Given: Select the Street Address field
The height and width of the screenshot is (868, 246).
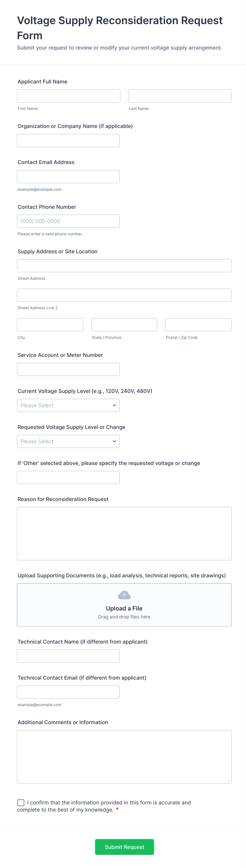Looking at the screenshot, I should [x=124, y=265].
